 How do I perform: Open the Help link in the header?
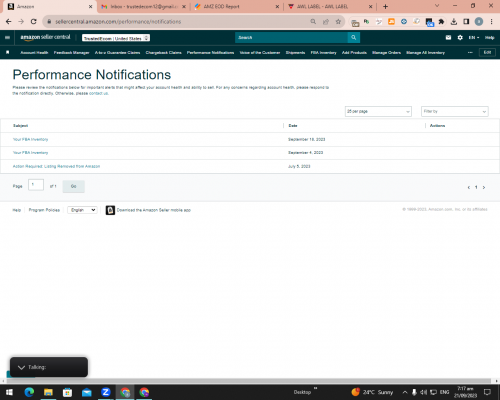coord(489,38)
